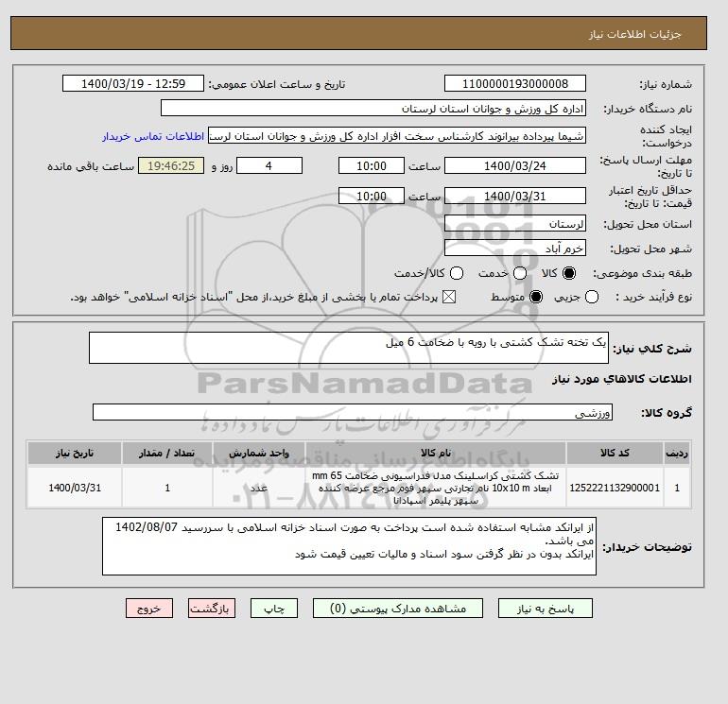Click the row number cell 1

[677, 488]
